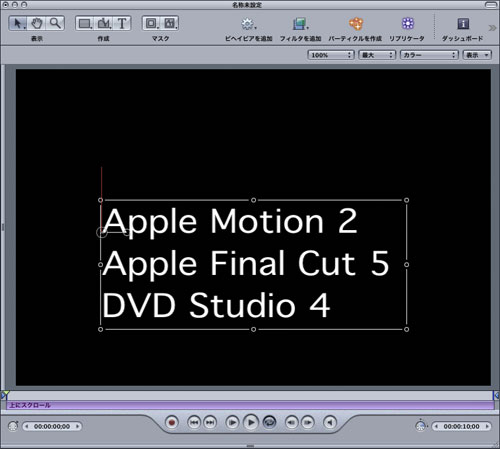Increment current time with right arrow
500x449 pixels.
coord(77,426)
